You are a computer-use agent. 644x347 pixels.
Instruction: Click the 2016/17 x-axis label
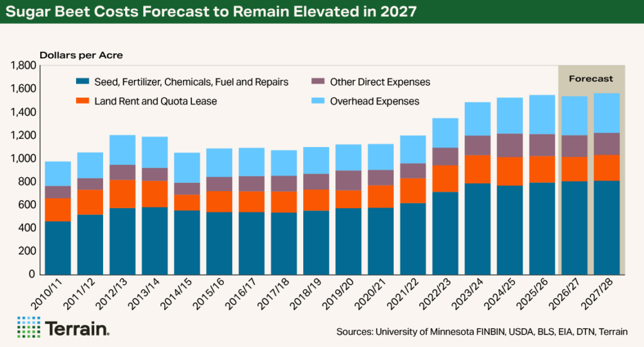241,294
